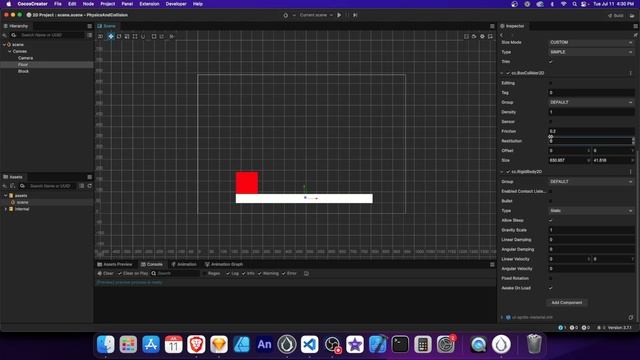The width and height of the screenshot is (640, 360).
Task: Toggle the Allow Sleep checkbox
Action: click(551, 220)
